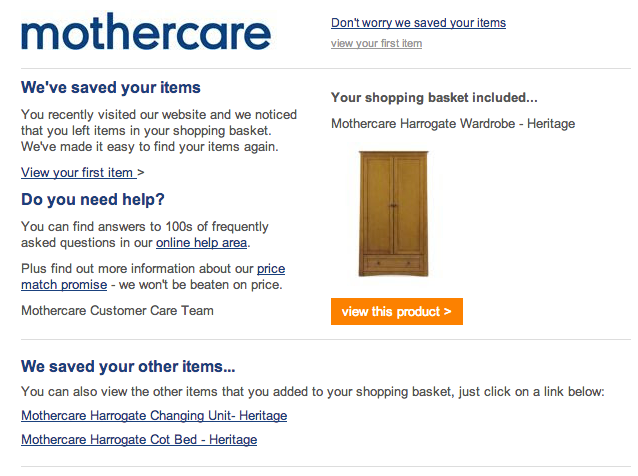This screenshot has height=476, width=638.
Task: Click the 'Do you need help?' heading
Action: (93, 199)
